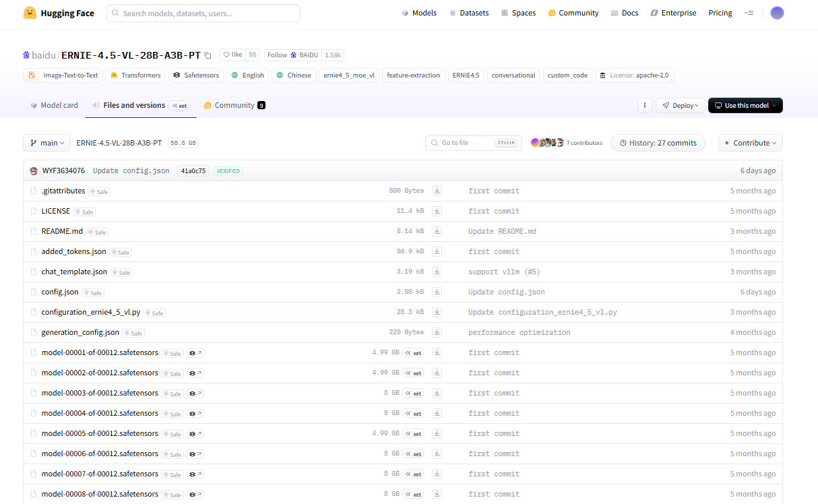Download configuration_ernie4_5_vl.py via its icon
This screenshot has width=818, height=504.
[x=437, y=312]
